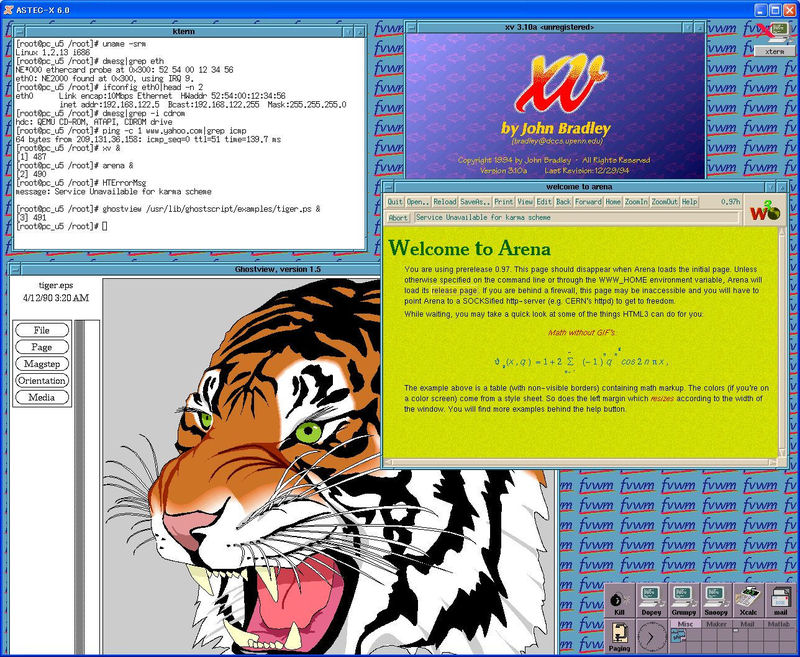The height and width of the screenshot is (657, 800).
Task: Open the Orientation menu in Ghostview
Action: tap(42, 381)
